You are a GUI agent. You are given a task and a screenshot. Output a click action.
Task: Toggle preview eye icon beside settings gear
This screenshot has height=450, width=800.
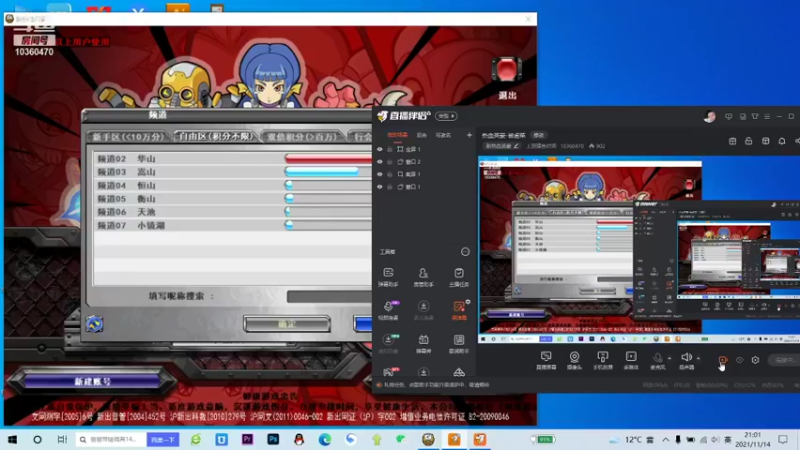(739, 360)
